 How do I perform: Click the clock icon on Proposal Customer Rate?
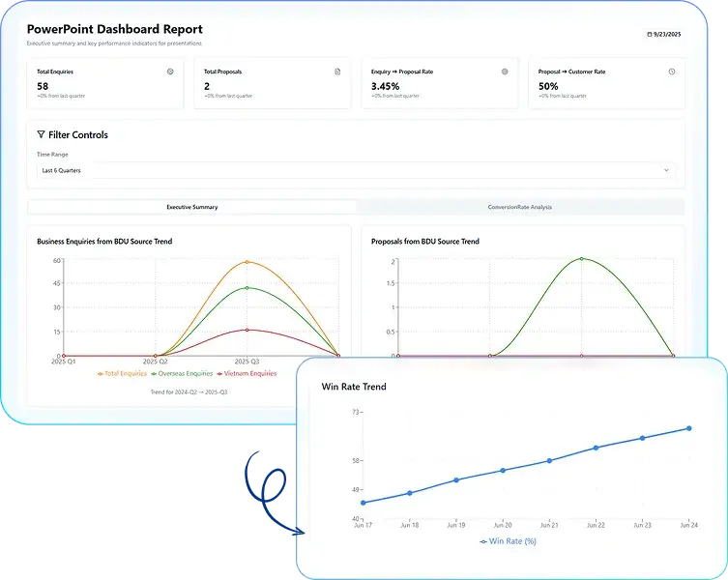tap(672, 72)
